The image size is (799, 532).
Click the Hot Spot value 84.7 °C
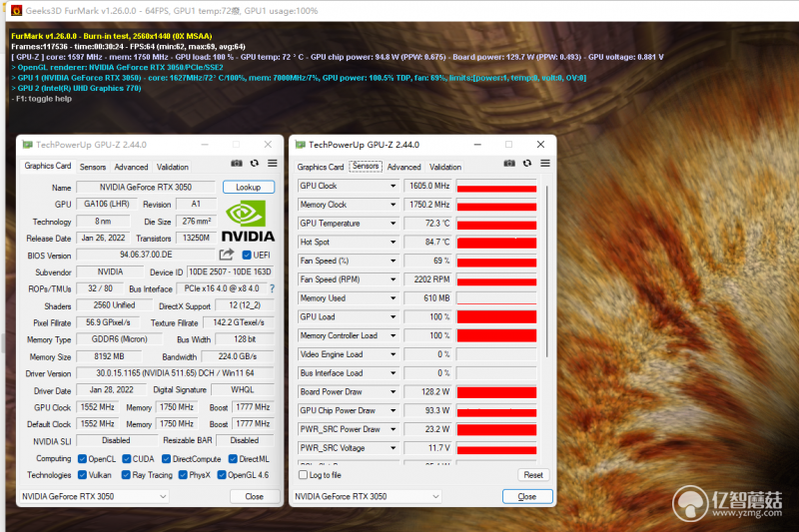tap(428, 243)
